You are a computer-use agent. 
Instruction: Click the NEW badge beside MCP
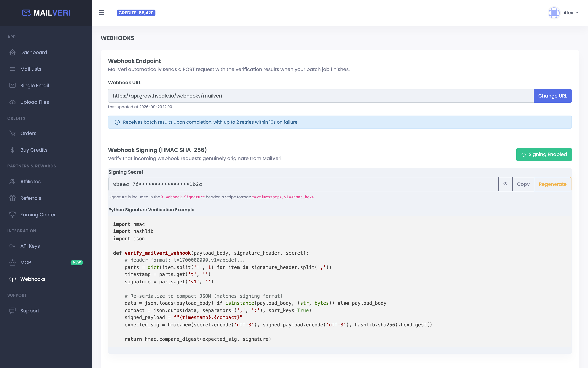pos(77,262)
